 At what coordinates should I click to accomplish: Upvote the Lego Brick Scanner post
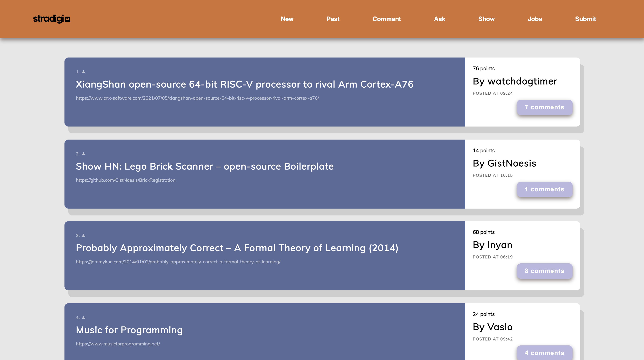(x=83, y=154)
